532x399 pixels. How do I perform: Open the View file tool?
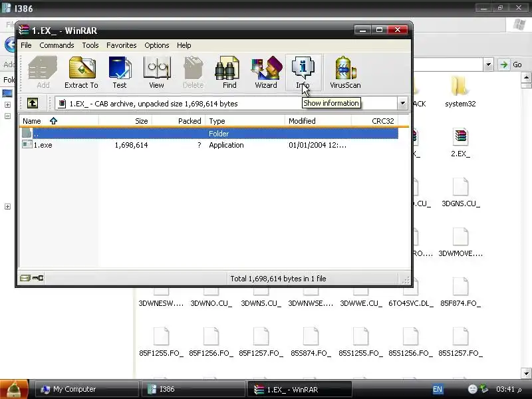[x=157, y=72]
